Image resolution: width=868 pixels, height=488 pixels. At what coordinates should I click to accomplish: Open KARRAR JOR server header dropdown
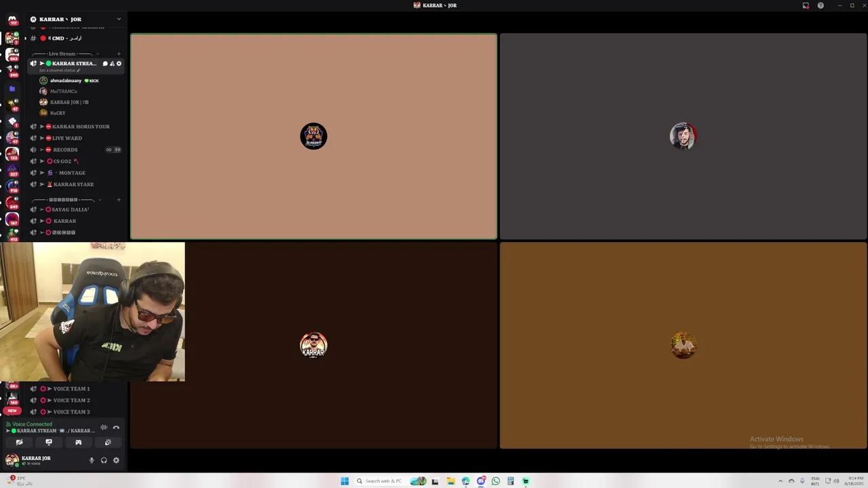[76, 19]
